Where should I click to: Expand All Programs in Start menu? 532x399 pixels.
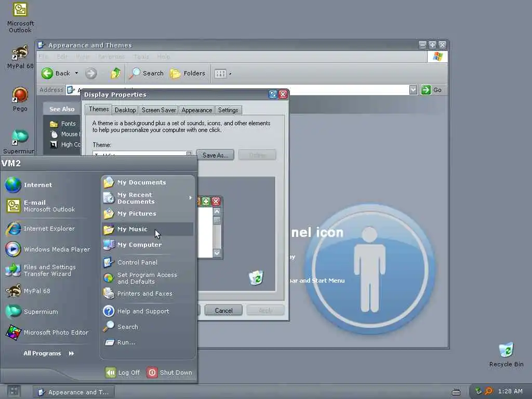pos(49,353)
